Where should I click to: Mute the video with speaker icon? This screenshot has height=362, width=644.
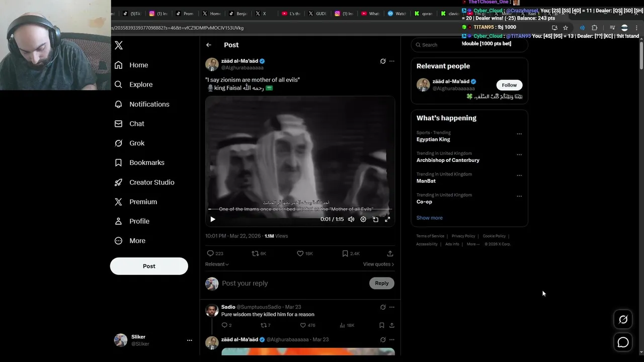351,219
